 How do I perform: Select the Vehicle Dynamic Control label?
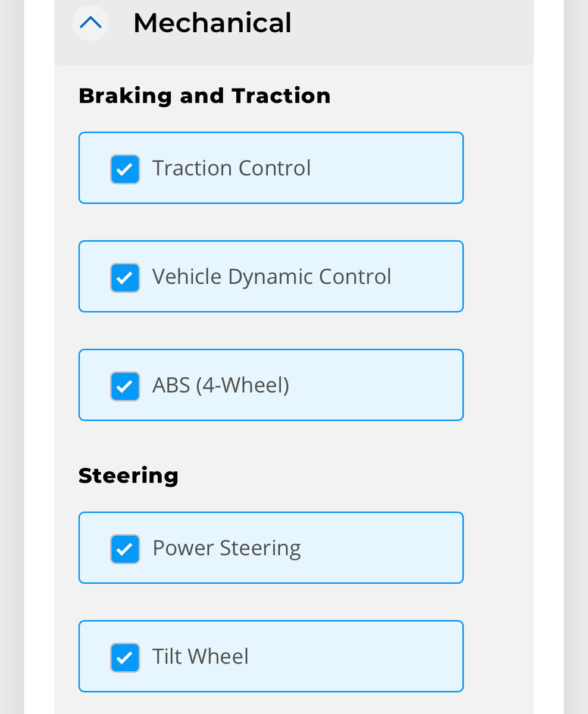(271, 277)
